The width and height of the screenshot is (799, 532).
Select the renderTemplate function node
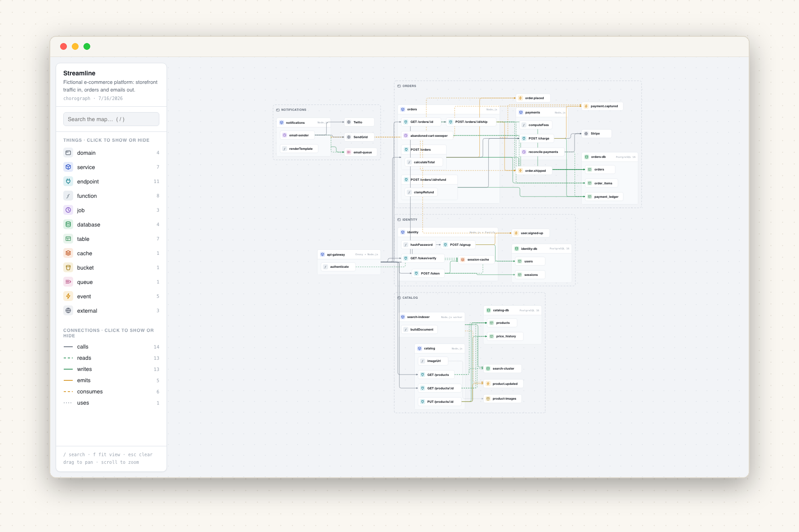[x=299, y=148]
